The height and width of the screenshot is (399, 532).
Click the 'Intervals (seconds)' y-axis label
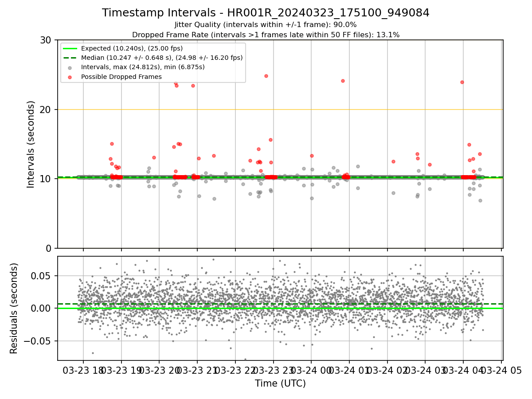[x=31, y=144]
